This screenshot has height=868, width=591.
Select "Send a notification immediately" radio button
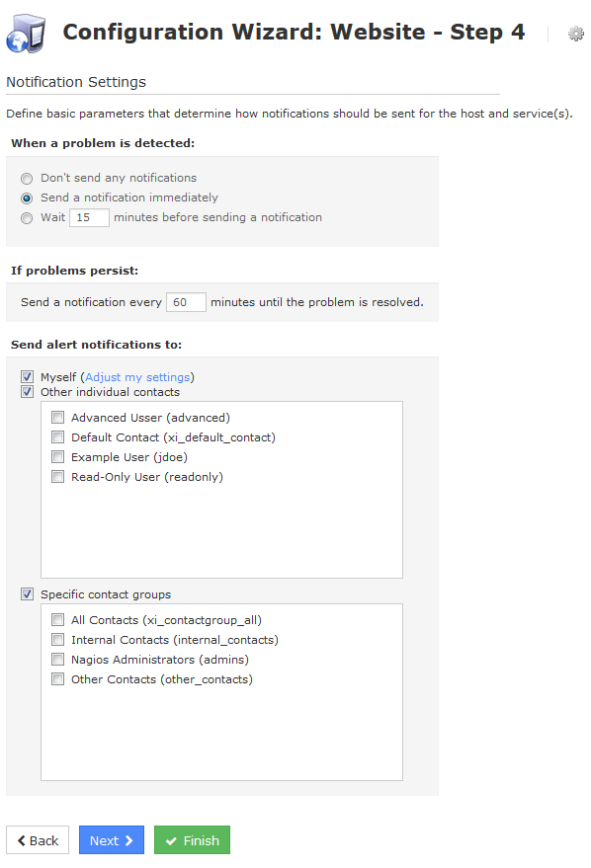(x=27, y=198)
